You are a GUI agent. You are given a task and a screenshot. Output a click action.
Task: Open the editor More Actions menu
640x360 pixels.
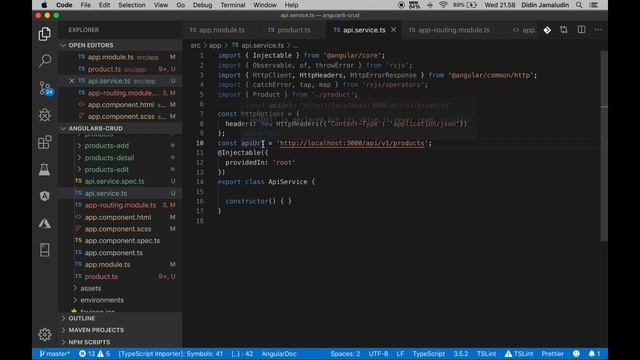pyautogui.click(x=598, y=30)
